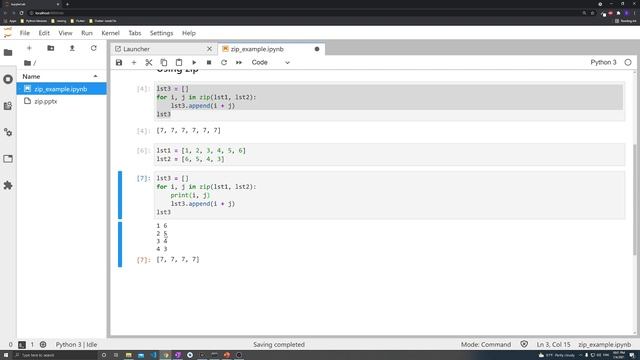Refresh the file list in browser panel
The height and width of the screenshot is (360, 640).
93,48
